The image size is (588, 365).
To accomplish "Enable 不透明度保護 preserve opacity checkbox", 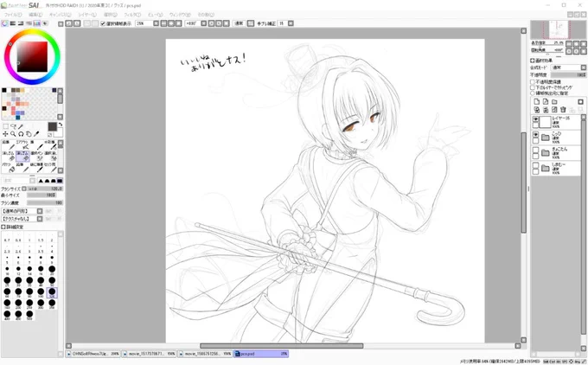I will click(x=533, y=82).
